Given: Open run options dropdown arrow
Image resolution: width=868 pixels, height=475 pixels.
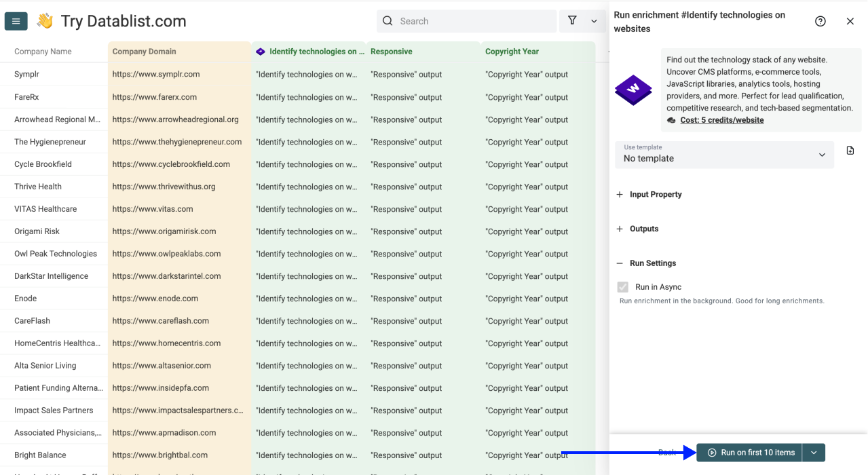Looking at the screenshot, I should [x=814, y=453].
